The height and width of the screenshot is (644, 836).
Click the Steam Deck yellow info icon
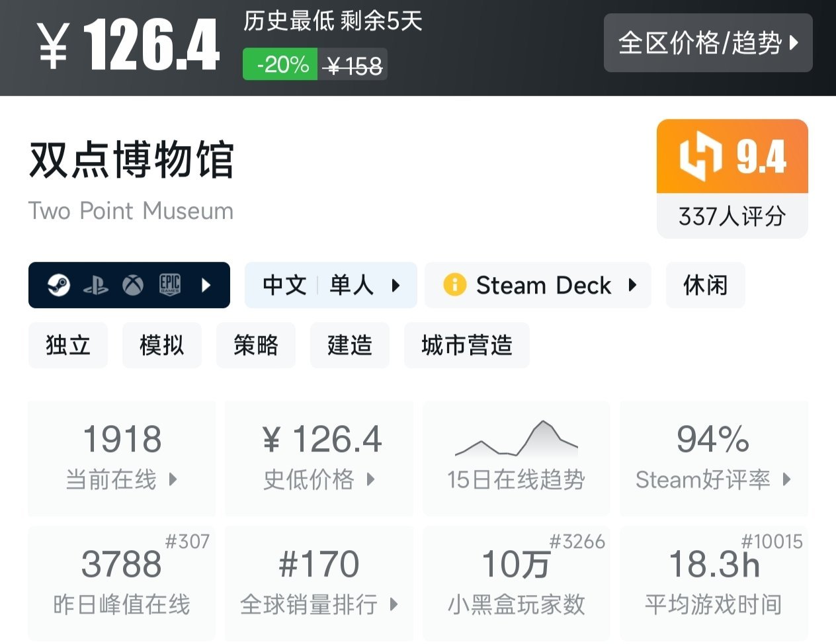[454, 285]
